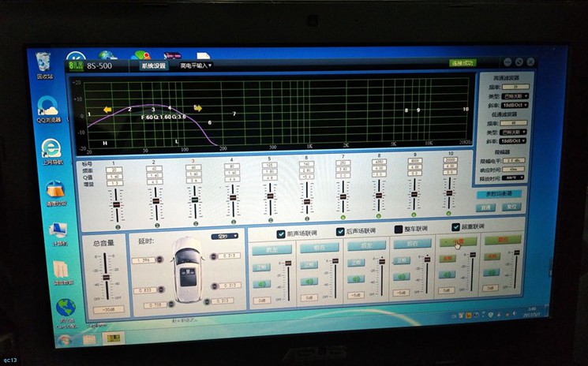Select speaker icon beside middle-right 0.313 delay

(x=215, y=286)
